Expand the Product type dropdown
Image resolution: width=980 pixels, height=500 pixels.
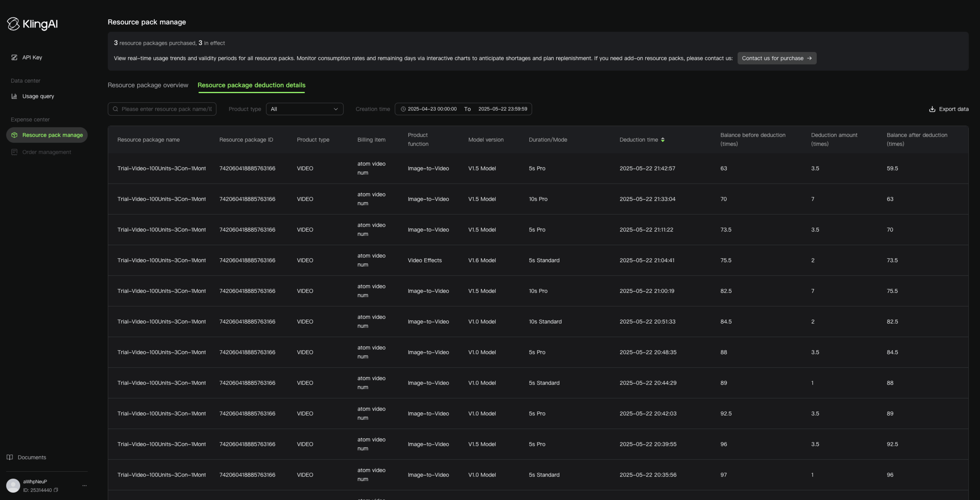pyautogui.click(x=305, y=109)
